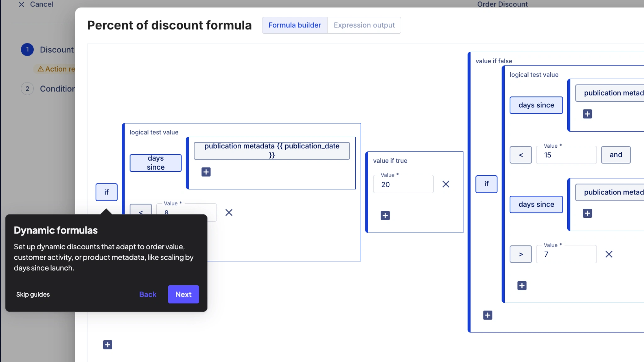Remove value 7 condition via X icon
The width and height of the screenshot is (644, 362).
(x=609, y=254)
